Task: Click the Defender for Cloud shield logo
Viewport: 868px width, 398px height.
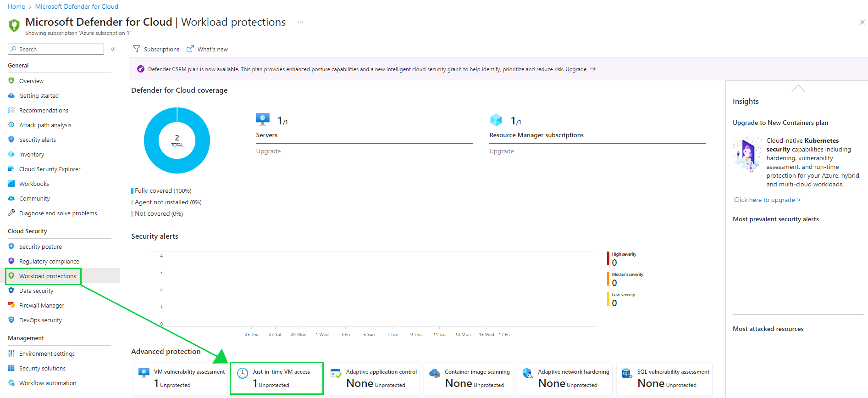Action: click(x=14, y=25)
